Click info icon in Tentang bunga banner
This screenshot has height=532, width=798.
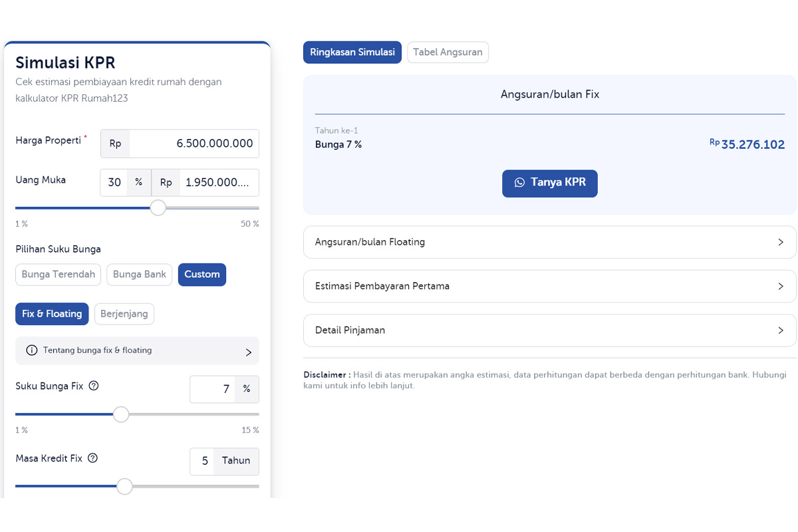point(31,350)
